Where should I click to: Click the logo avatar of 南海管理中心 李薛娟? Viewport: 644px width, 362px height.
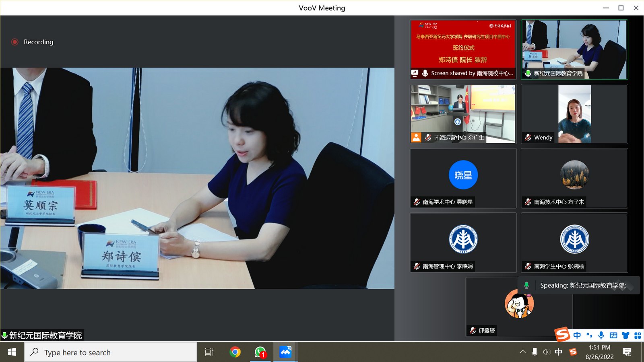pyautogui.click(x=463, y=239)
